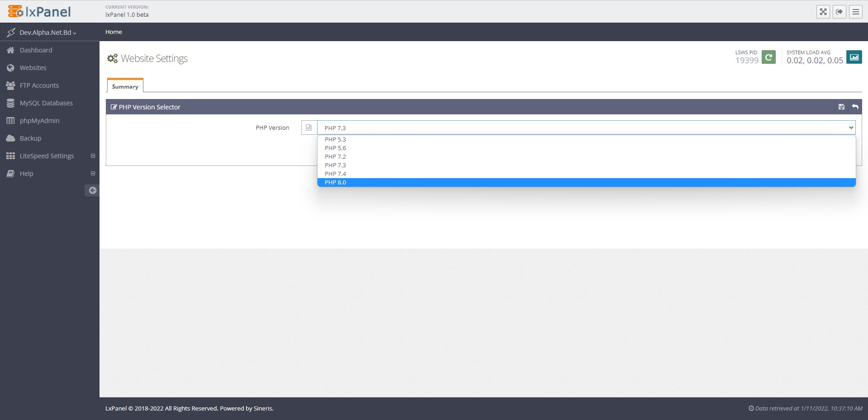Viewport: 868px width, 420px height.
Task: Choose PHP 7.4 from the list
Action: pos(586,174)
